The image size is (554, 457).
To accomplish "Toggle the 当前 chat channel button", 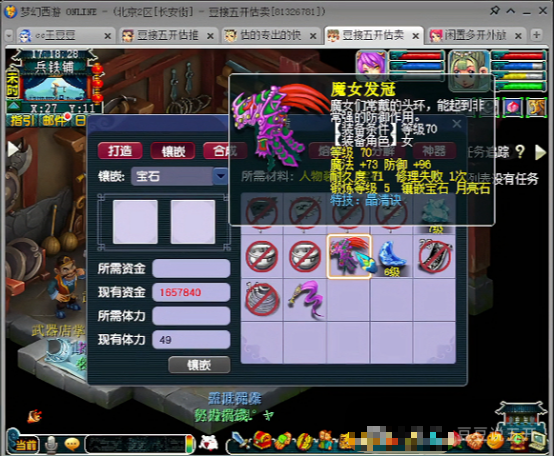I will (x=25, y=444).
